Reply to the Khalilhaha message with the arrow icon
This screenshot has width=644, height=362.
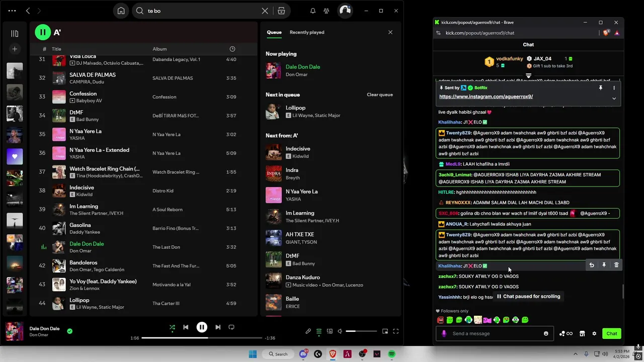coord(592,265)
